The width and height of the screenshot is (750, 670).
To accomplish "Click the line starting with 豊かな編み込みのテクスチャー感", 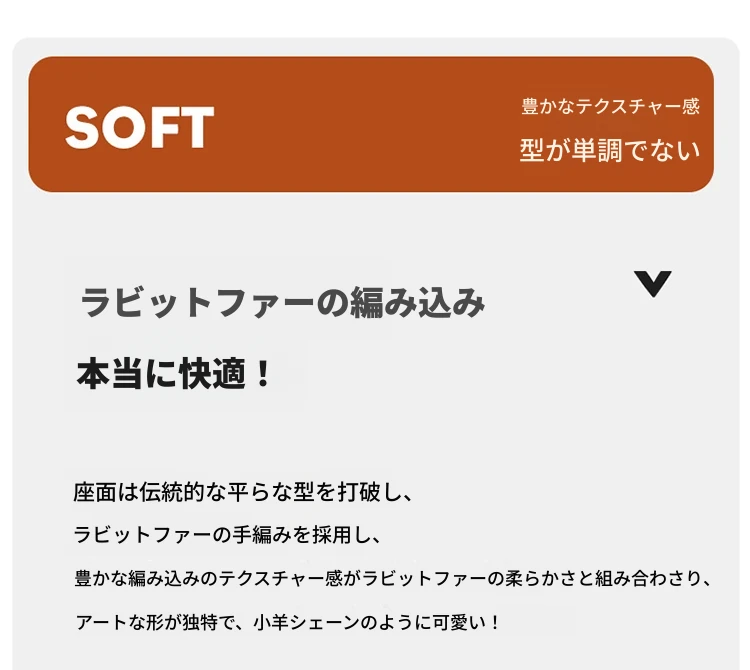I will click(x=392, y=578).
